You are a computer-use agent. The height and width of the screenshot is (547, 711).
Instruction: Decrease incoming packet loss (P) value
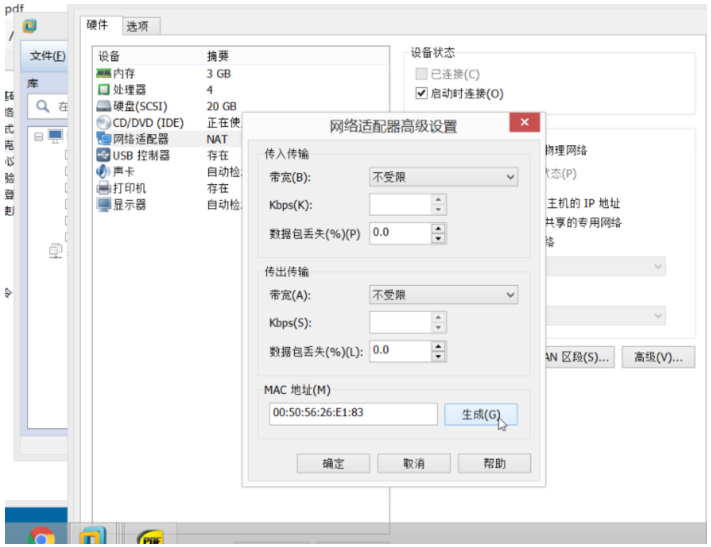coord(438,239)
